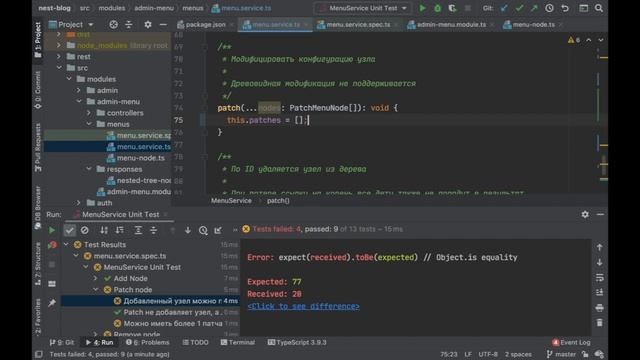Open the Problems tool window
Image resolution: width=640 pixels, height=360 pixels.
(x=148, y=342)
